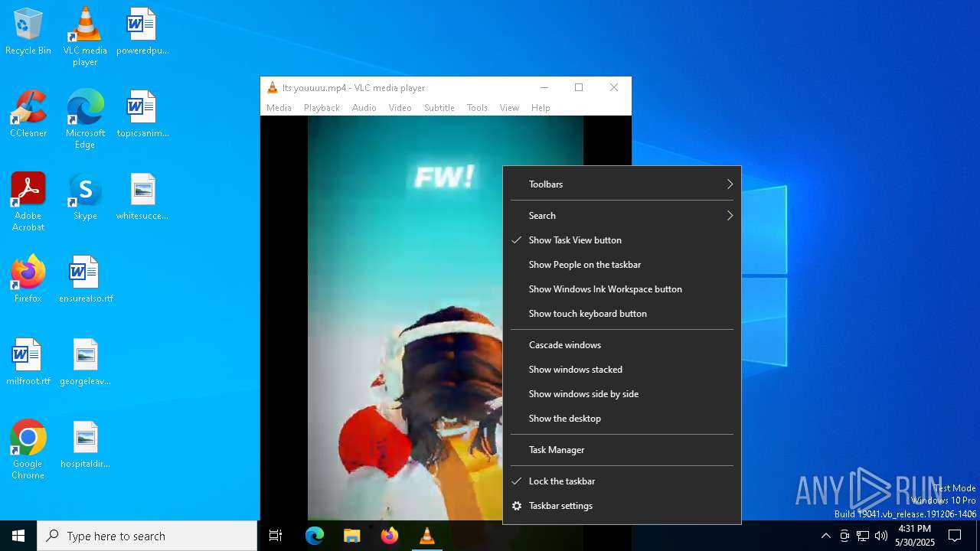Click the VLC cone icon in the title bar
This screenshot has height=551, width=980.
pyautogui.click(x=272, y=87)
